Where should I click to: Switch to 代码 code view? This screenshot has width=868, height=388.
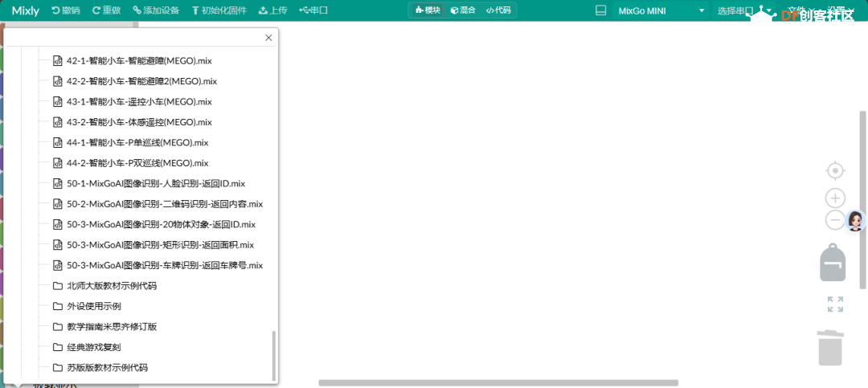pos(498,10)
